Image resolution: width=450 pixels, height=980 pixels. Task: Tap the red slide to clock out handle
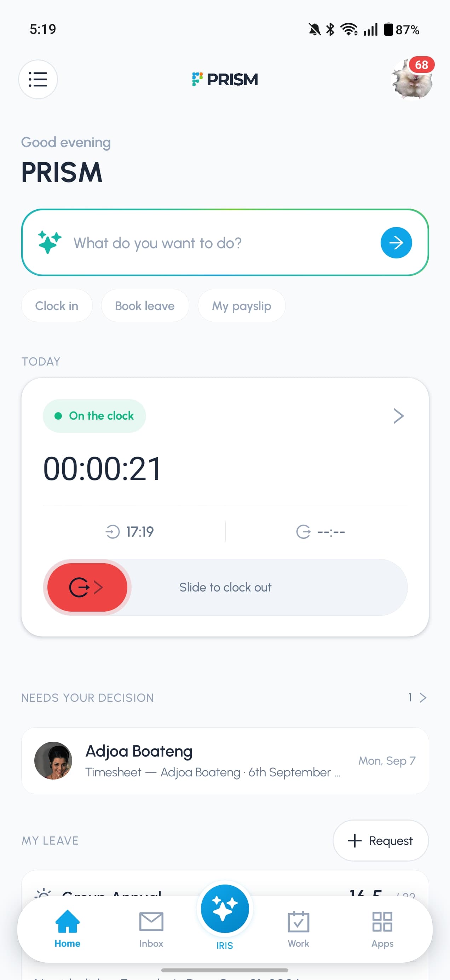[x=87, y=587]
